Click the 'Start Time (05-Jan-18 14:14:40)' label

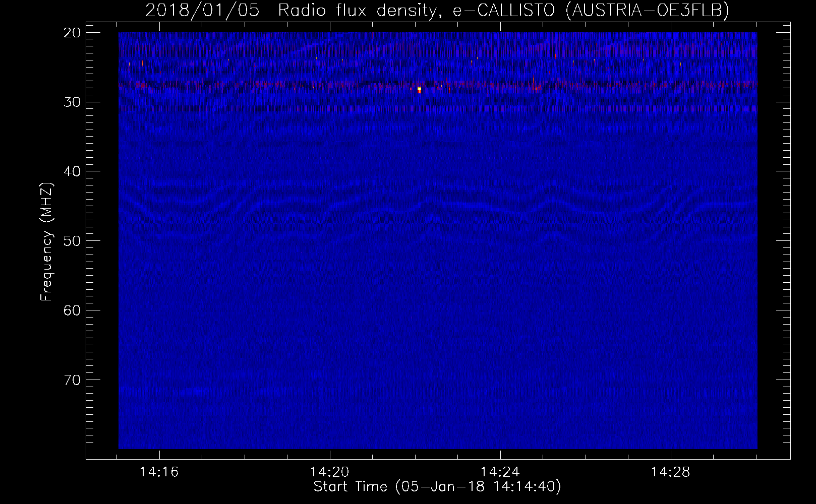coord(437,487)
